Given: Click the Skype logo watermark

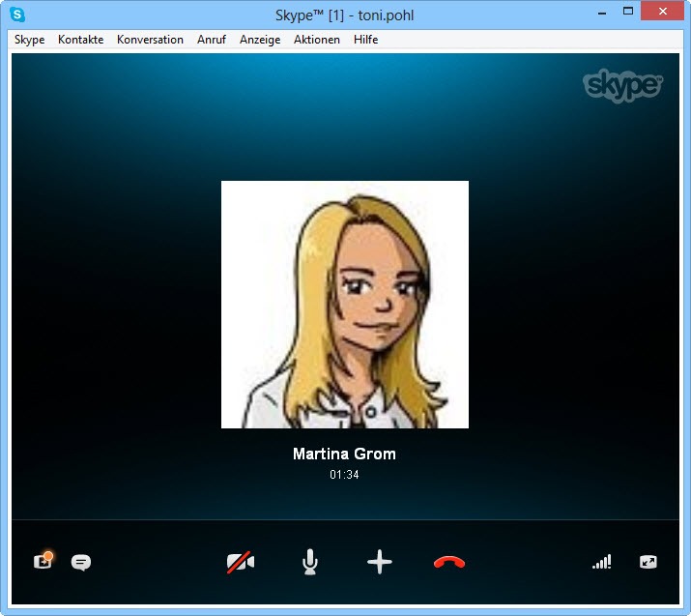Looking at the screenshot, I should click(622, 85).
